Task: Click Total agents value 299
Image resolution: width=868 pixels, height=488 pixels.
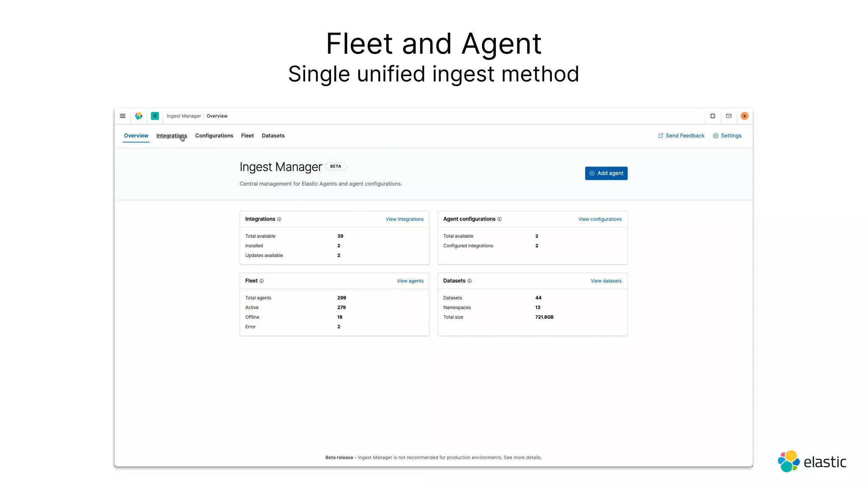Action: click(342, 298)
